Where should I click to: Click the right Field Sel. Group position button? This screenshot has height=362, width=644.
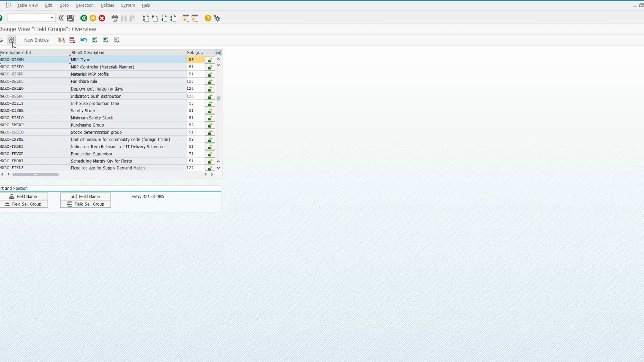pos(86,204)
